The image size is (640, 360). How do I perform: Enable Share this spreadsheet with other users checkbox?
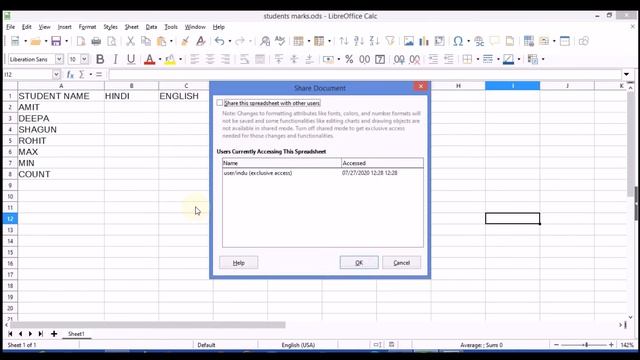tap(220, 103)
